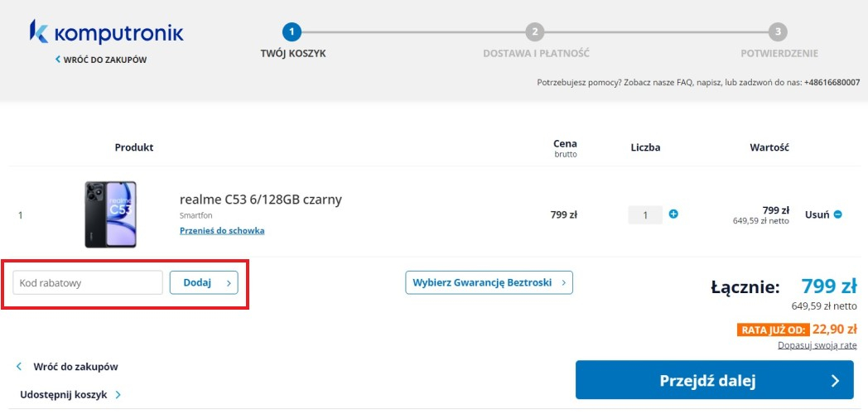The width and height of the screenshot is (868, 414).
Task: Click the step 3 circle indicator
Action: click(x=778, y=32)
